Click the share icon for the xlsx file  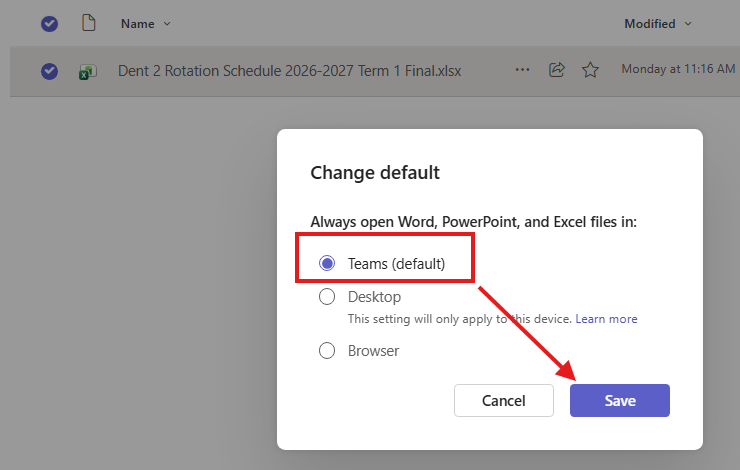click(557, 70)
